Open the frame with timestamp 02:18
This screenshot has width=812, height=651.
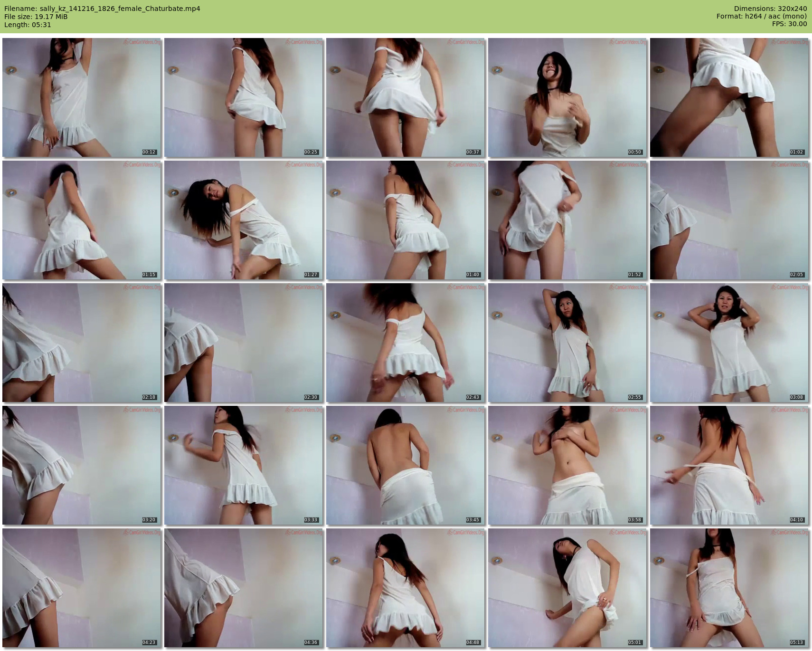(x=82, y=343)
